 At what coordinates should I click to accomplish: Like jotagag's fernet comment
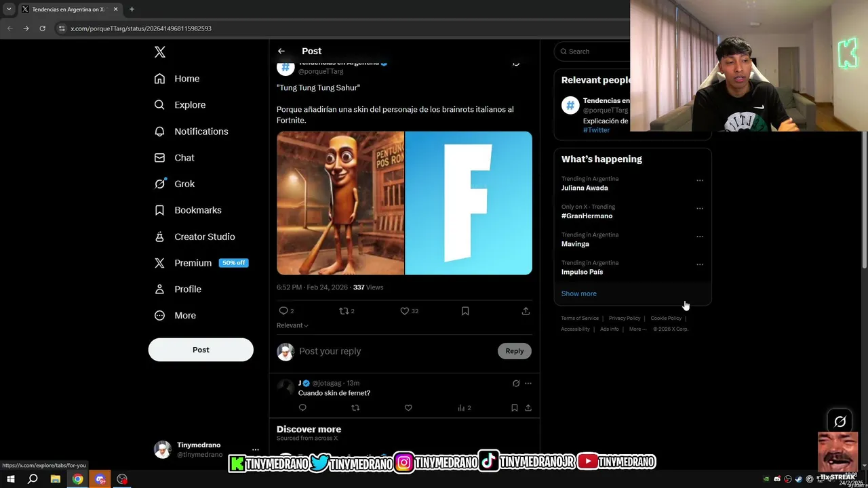click(408, 407)
